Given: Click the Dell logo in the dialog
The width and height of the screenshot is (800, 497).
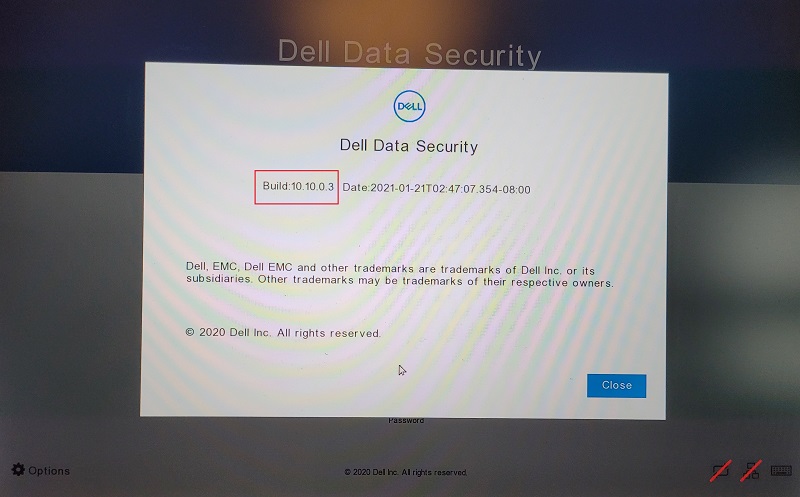Looking at the screenshot, I should (409, 106).
